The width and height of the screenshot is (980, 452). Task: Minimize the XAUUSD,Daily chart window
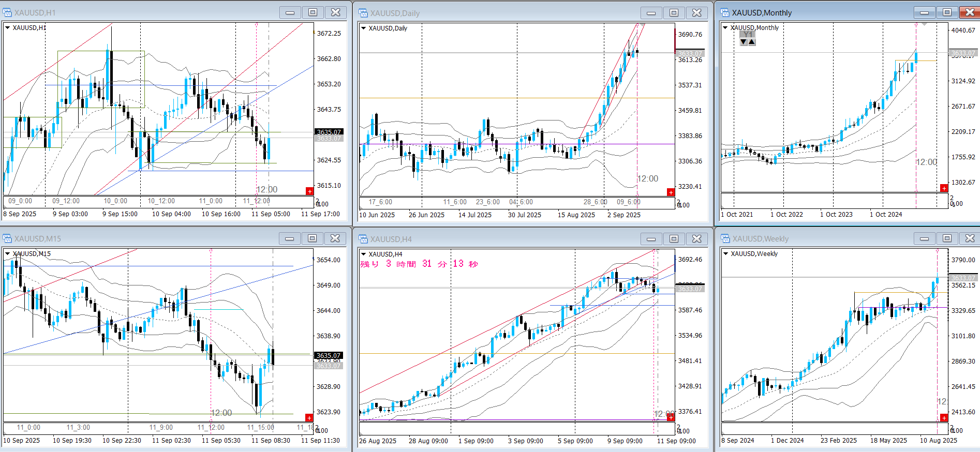click(651, 13)
